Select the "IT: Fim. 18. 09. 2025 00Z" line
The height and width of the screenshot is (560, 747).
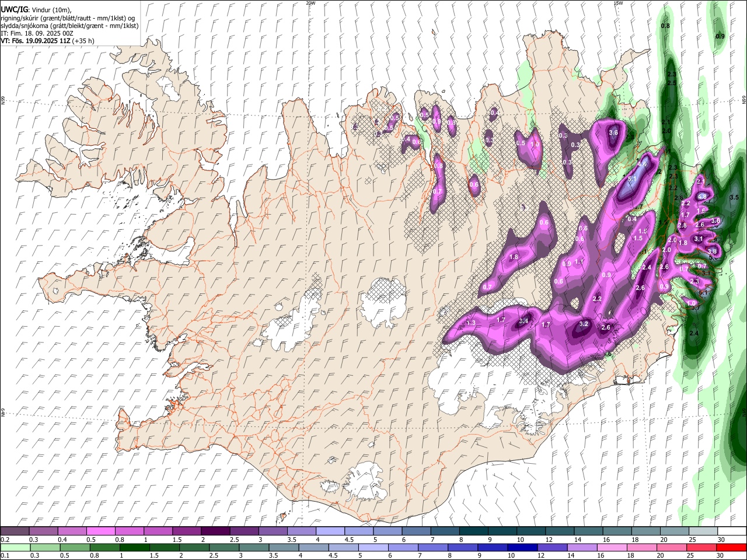37,33
